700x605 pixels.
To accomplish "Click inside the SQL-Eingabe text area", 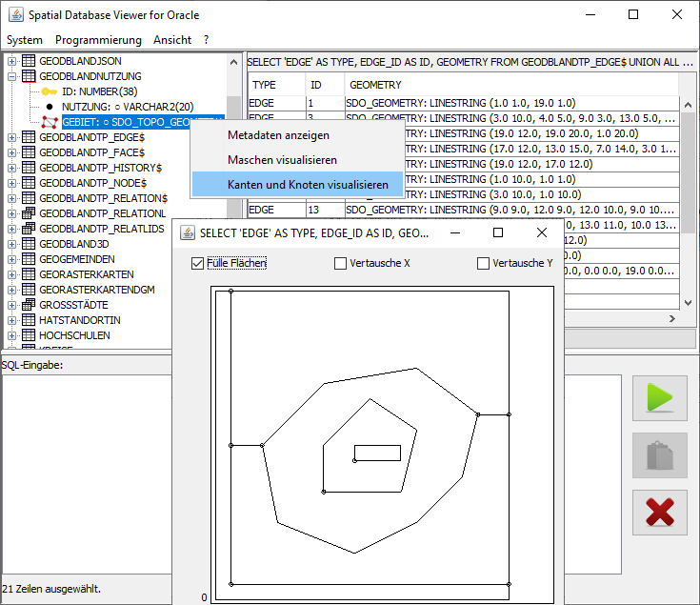I will coord(87,474).
